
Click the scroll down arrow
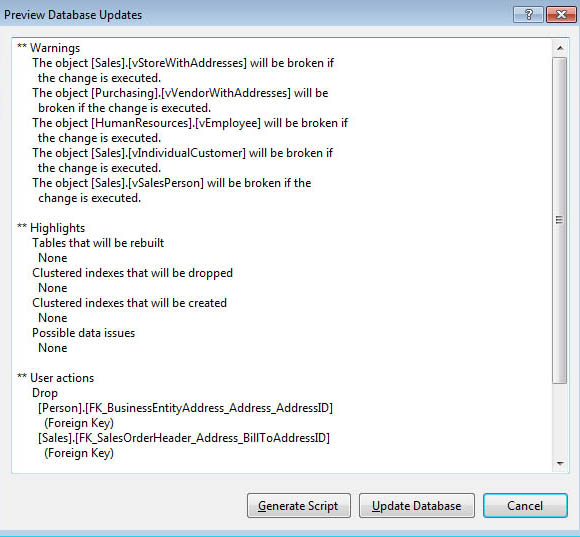pos(560,463)
